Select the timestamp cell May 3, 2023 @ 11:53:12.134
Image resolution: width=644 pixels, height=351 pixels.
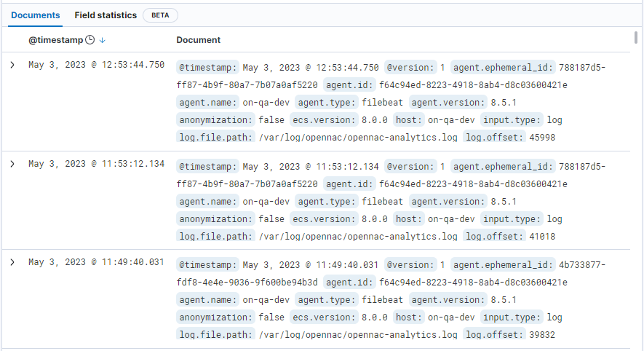coord(96,164)
